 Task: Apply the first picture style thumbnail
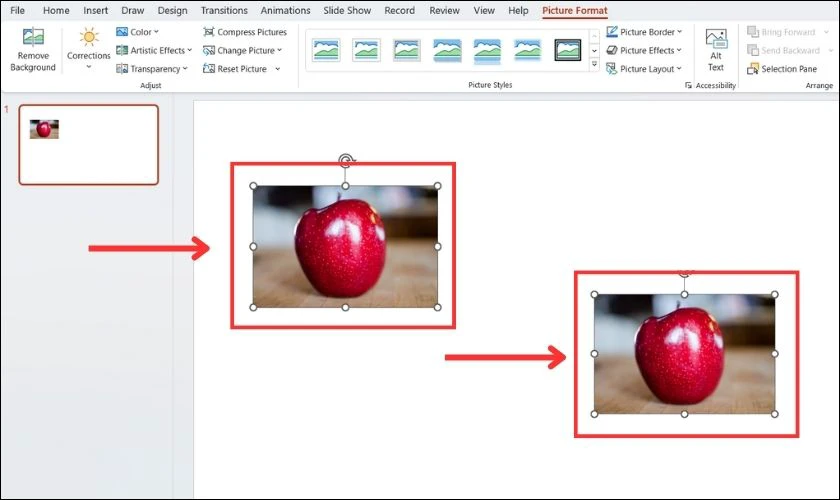point(326,50)
